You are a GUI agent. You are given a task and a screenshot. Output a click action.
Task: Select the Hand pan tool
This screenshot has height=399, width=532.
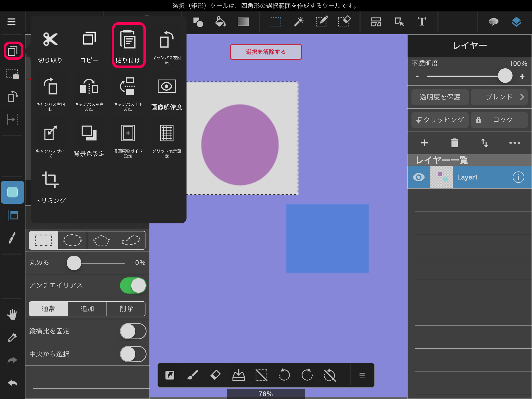click(12, 315)
